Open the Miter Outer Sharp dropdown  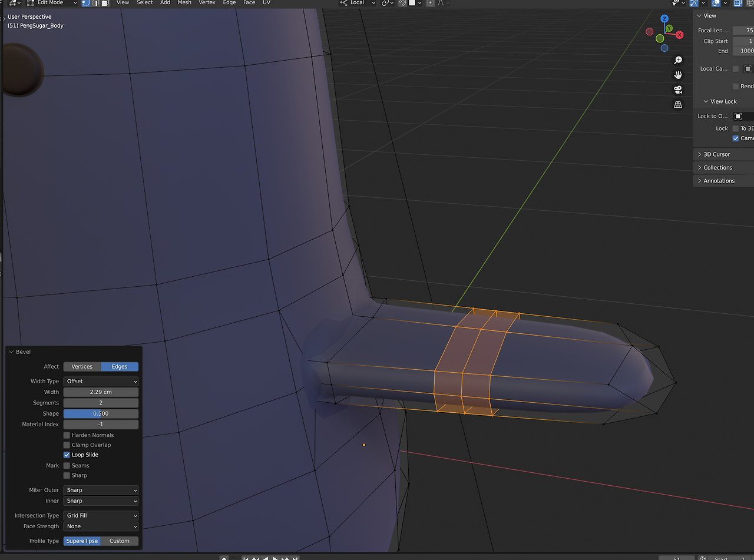pos(101,490)
